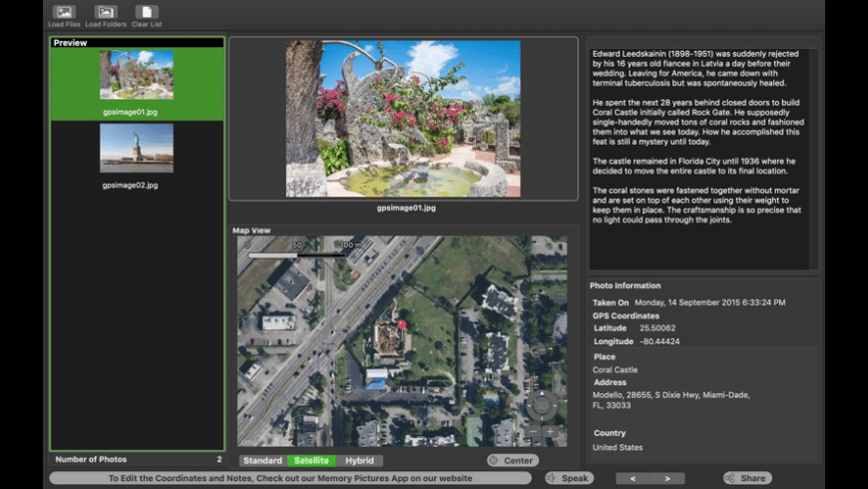This screenshot has width=868, height=489.
Task: Zoom out the map with minus button
Action: (533, 431)
